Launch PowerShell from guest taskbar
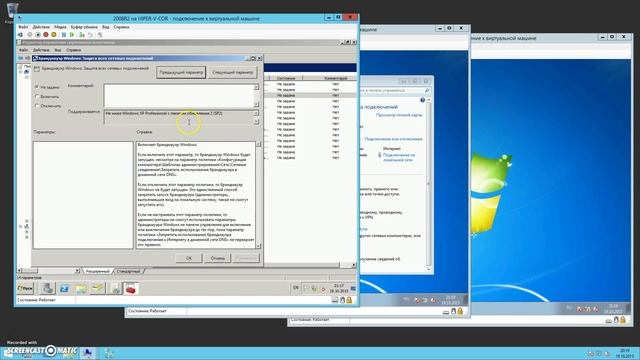The image size is (640, 360). [x=64, y=288]
